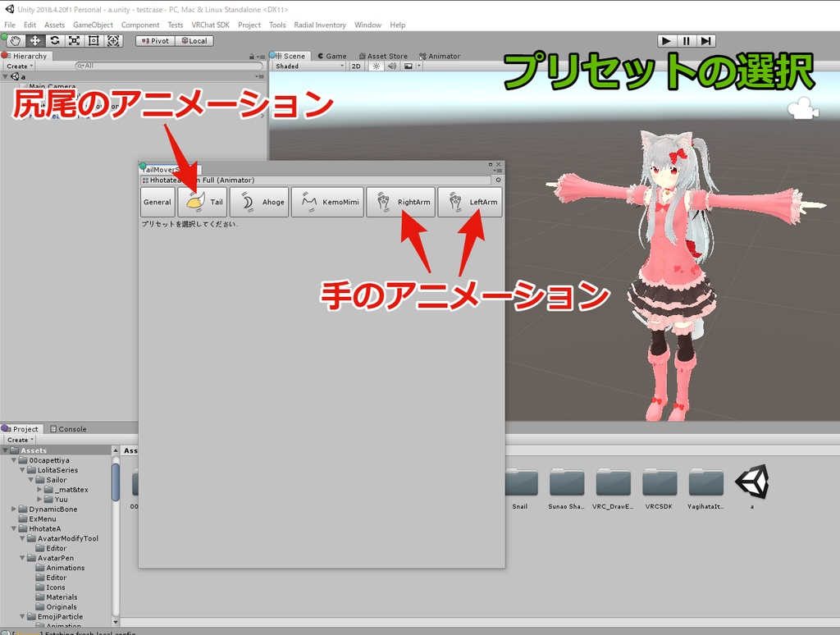This screenshot has height=635, width=840.
Task: Open the Snail folder thumbnail
Action: click(522, 480)
